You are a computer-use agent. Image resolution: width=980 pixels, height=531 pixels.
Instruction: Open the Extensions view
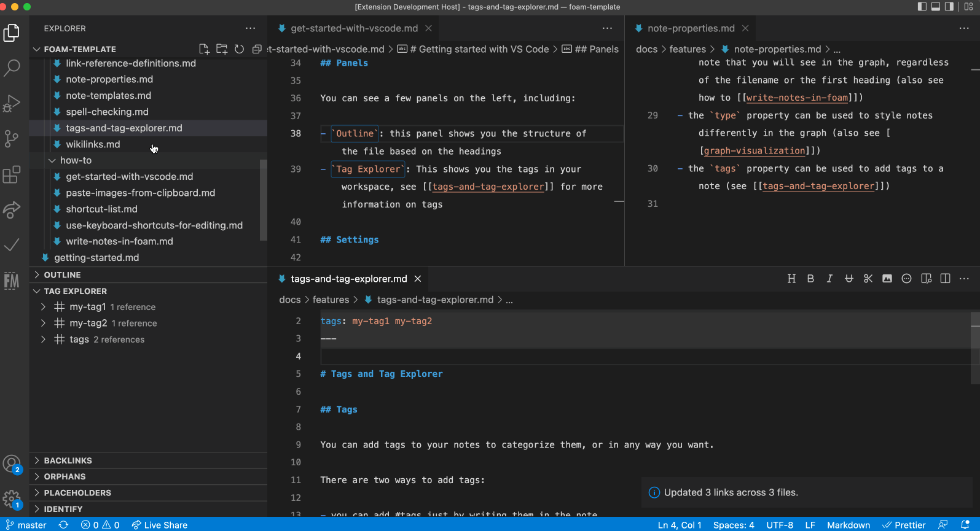click(x=12, y=175)
